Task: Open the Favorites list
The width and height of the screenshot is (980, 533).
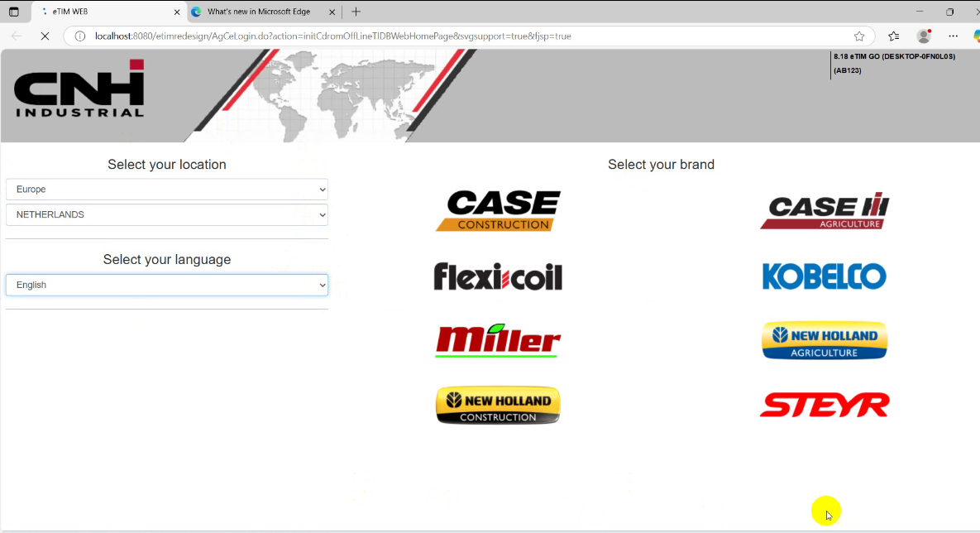Action: [x=894, y=36]
